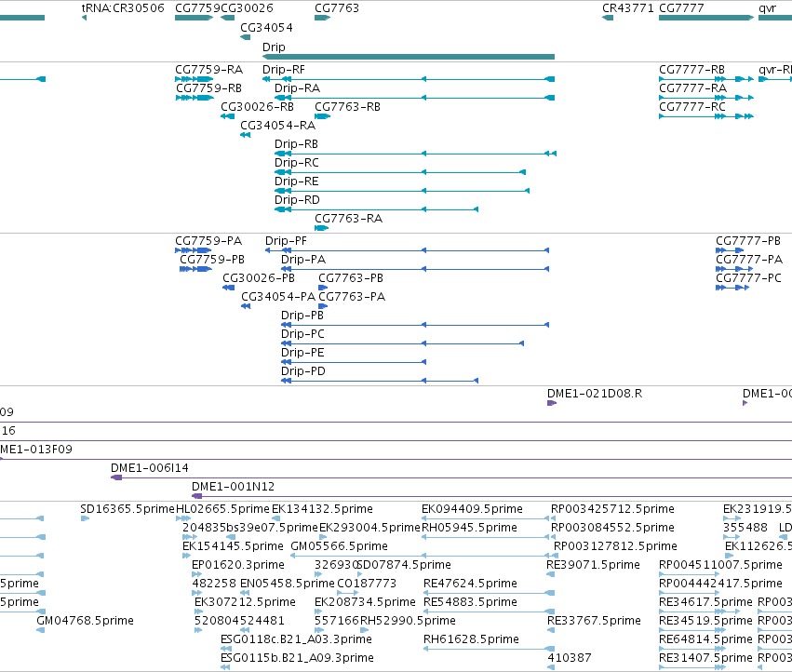Select CG7763-PB protein label

point(351,278)
